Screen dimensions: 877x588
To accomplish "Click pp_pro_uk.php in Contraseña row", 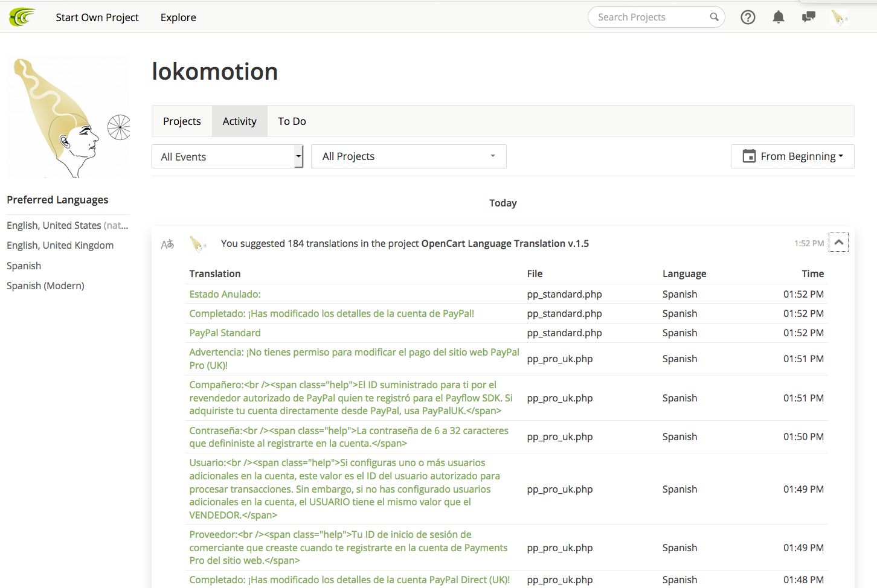I will (560, 436).
